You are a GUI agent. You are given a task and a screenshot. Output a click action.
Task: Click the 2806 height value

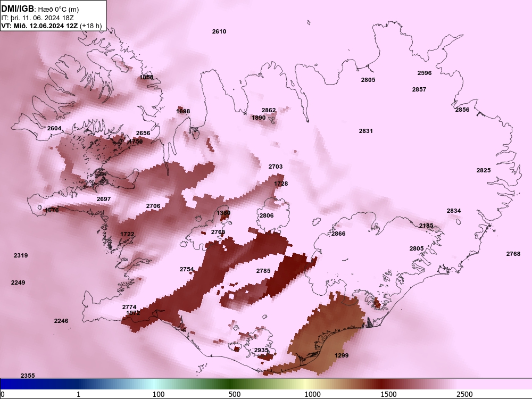point(267,215)
